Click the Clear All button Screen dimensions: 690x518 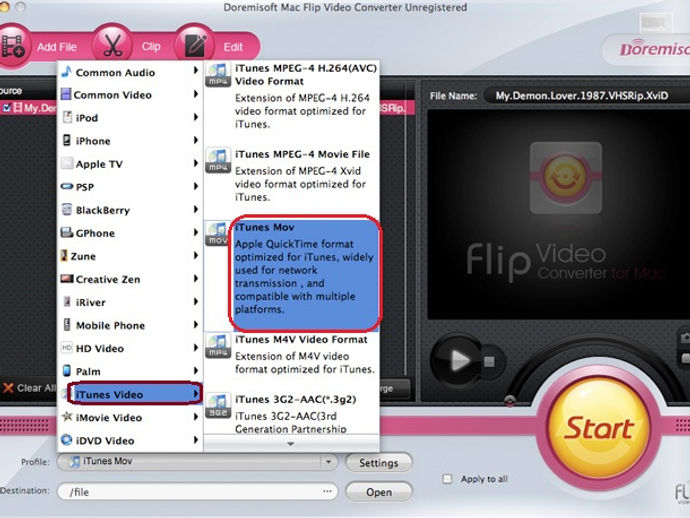tap(29, 388)
